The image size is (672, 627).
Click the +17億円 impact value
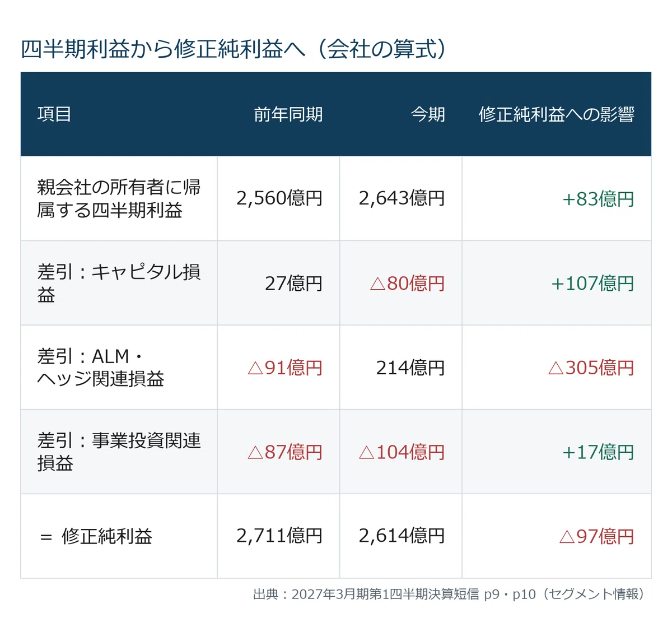click(598, 452)
